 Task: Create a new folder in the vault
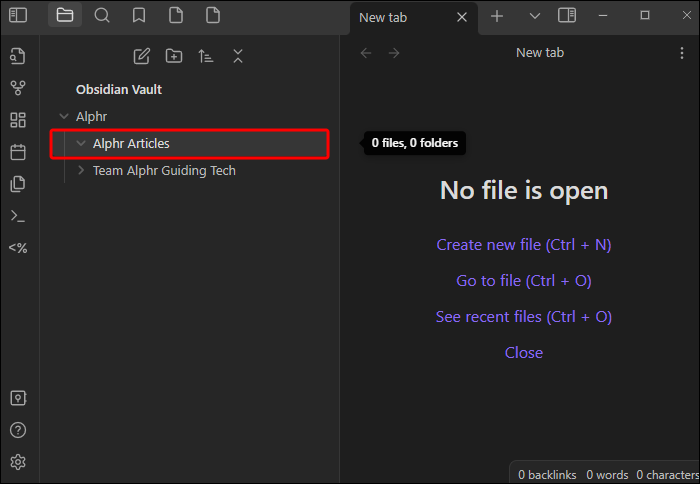point(174,56)
